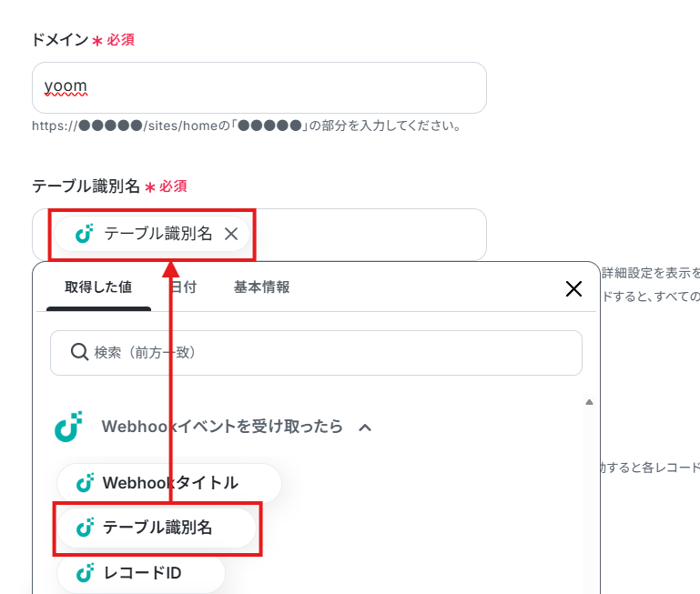
Task: Open the 基本情報 tab
Action: (x=261, y=287)
